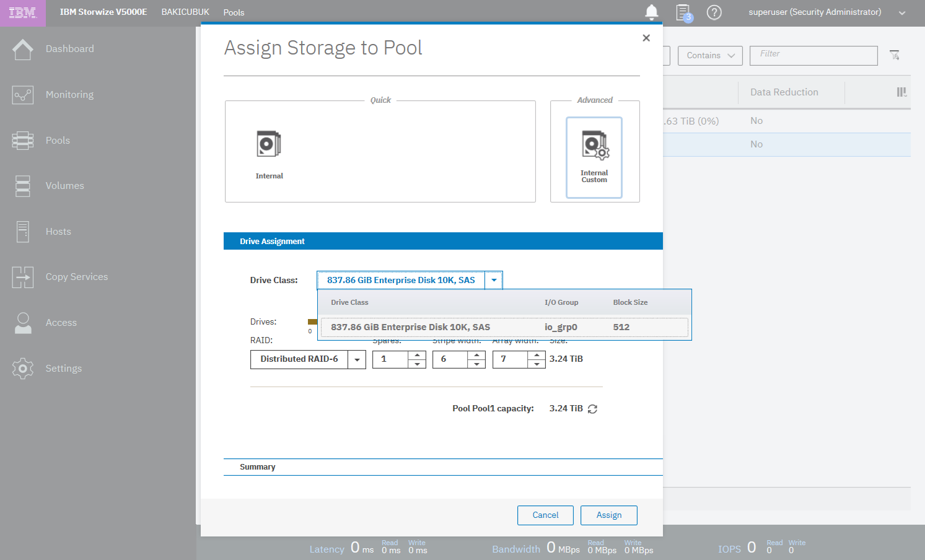Open the Settings menu label
Viewport: 925px width, 560px height.
pyautogui.click(x=63, y=369)
